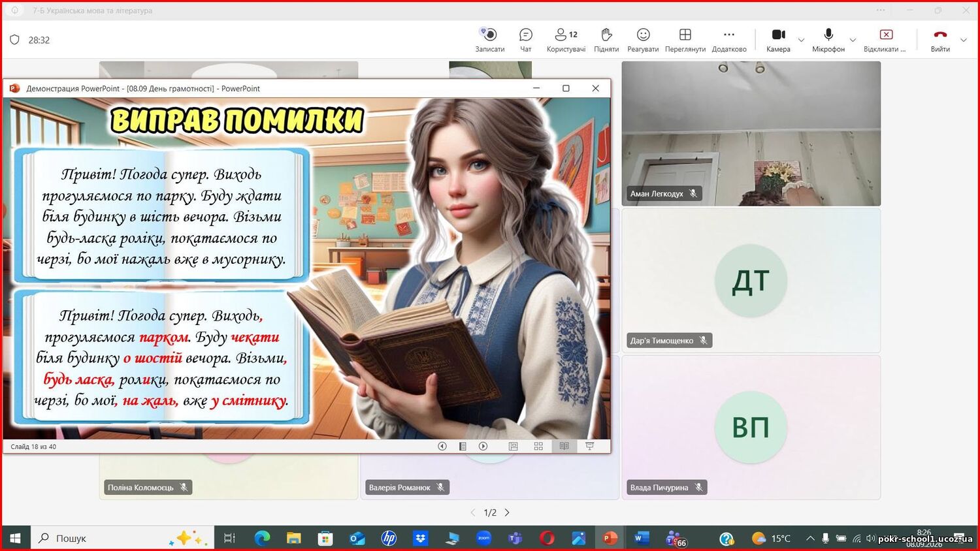Go to previous slide in PowerPoint window
Screen dimensions: 980x551
coord(442,447)
